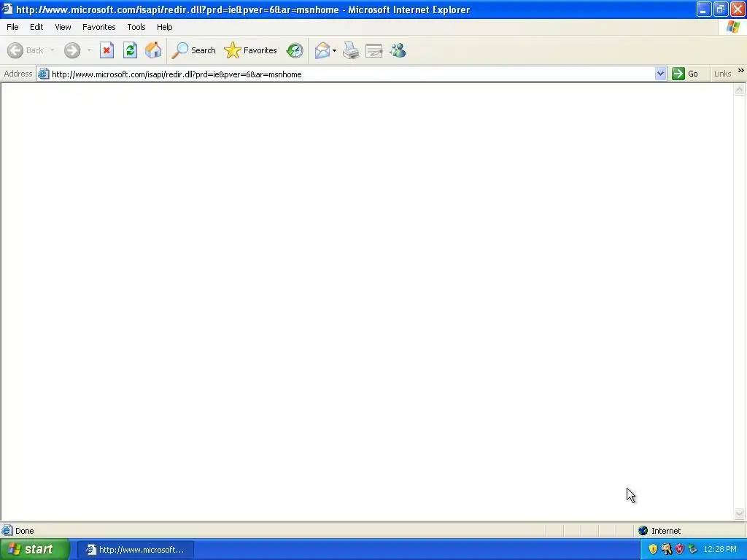Click the Go button
Image resolution: width=747 pixels, height=560 pixels.
685,74
